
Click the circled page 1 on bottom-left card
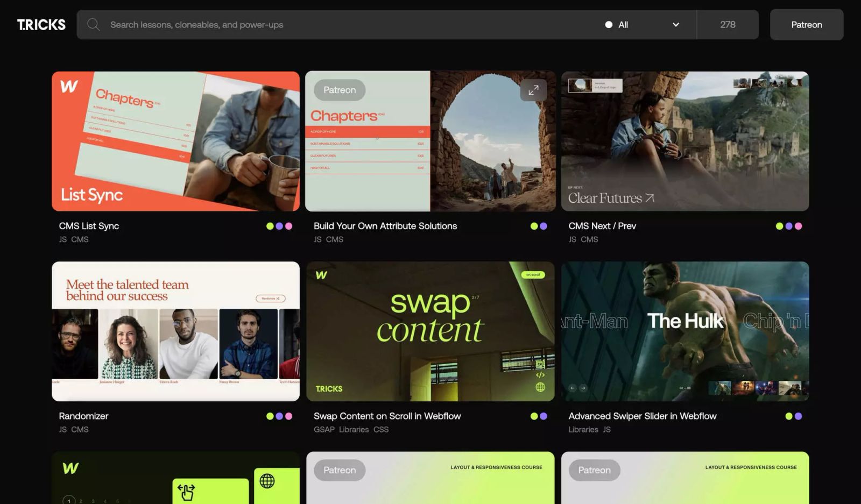(69, 501)
